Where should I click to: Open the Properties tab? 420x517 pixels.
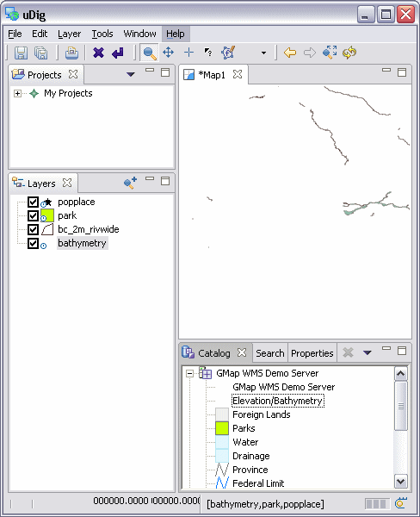(312, 353)
